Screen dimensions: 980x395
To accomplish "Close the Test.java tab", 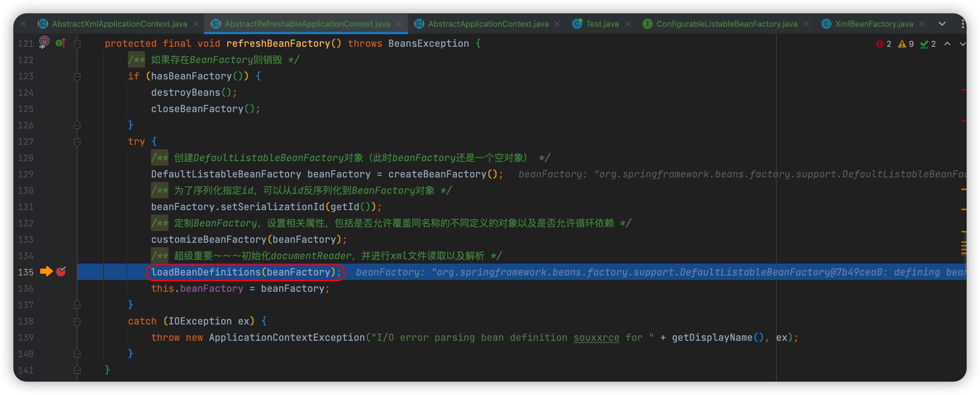I will tap(628, 24).
